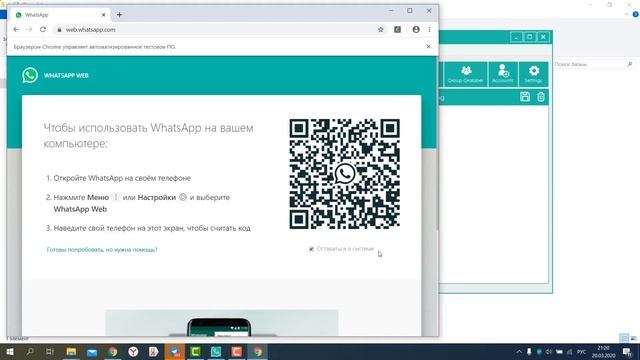Go back in Chrome
The image size is (640, 360).
tap(16, 29)
